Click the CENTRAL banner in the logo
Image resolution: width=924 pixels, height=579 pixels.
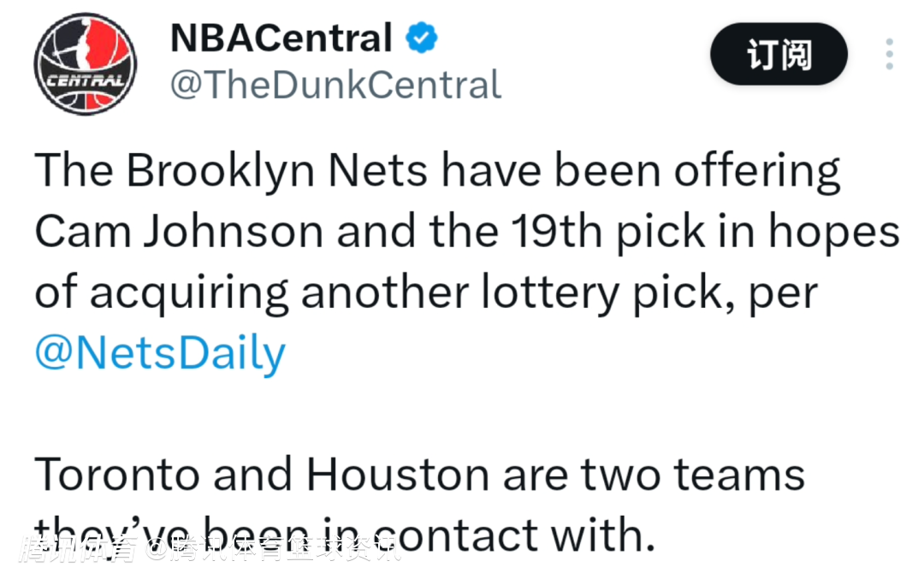tap(86, 81)
